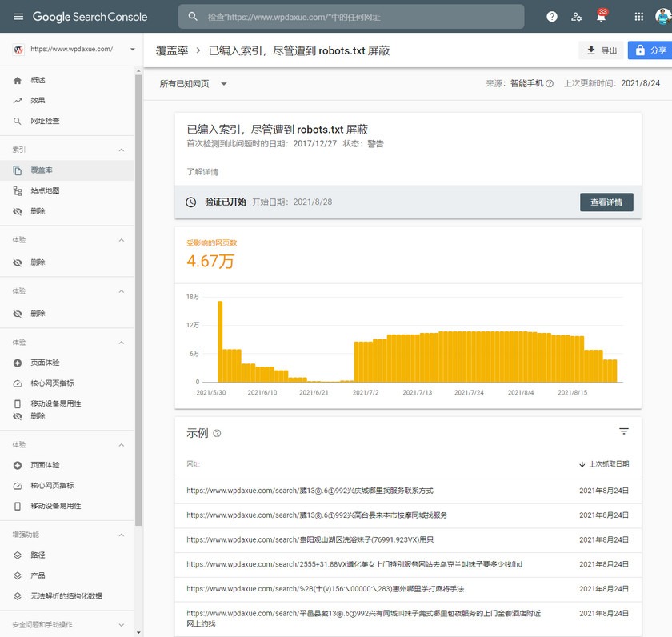Click the search magnifier icon
Screen dimensions: 672x637
click(193, 17)
